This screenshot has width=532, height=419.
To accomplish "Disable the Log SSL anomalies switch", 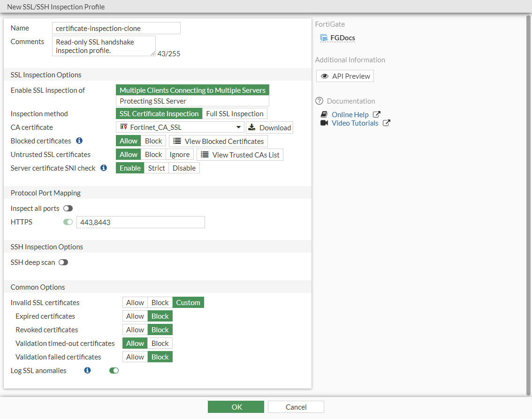I will pyautogui.click(x=114, y=371).
